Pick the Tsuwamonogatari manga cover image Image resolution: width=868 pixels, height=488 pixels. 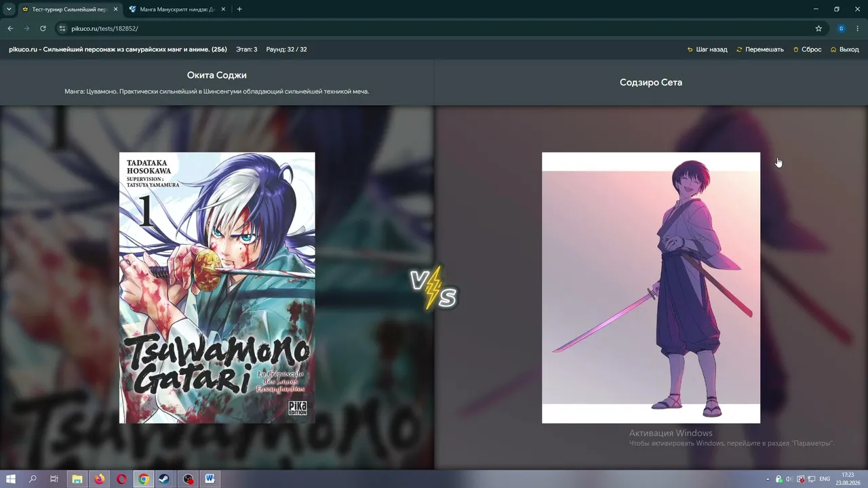coord(217,287)
